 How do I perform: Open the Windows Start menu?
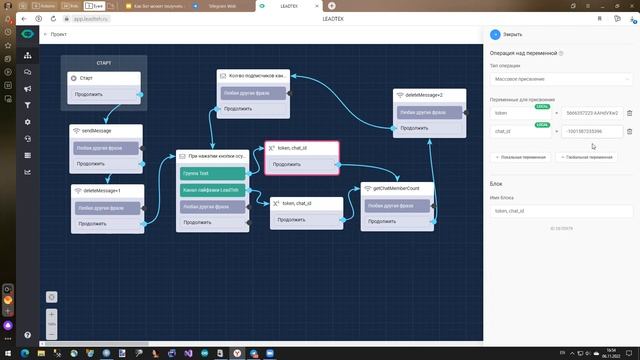pos(8,353)
